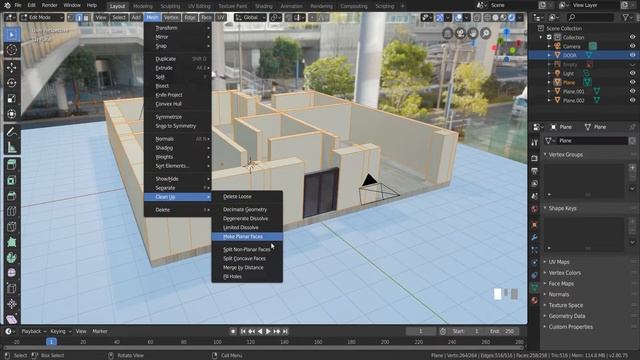
Task: Choose the Rotate tool
Action: point(11,83)
